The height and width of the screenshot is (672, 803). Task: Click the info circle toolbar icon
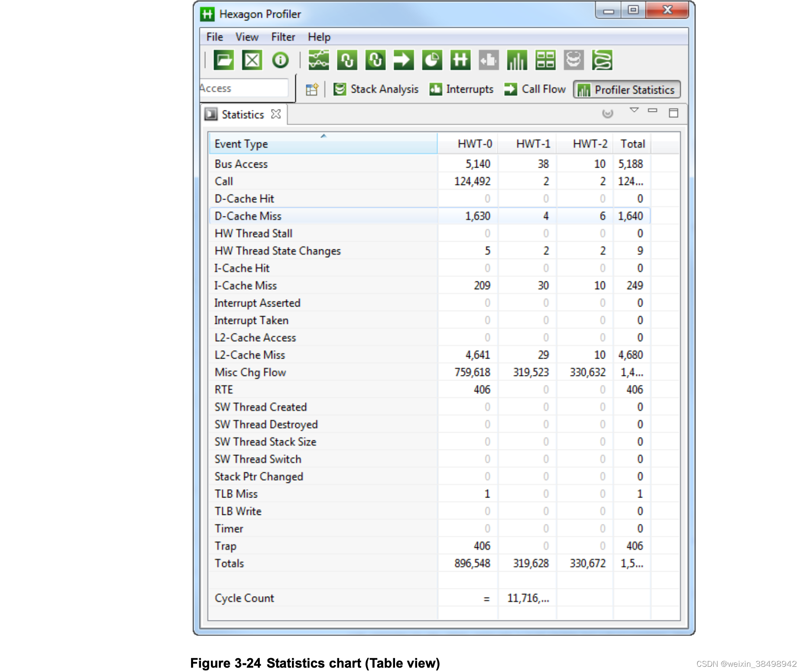pos(280,60)
